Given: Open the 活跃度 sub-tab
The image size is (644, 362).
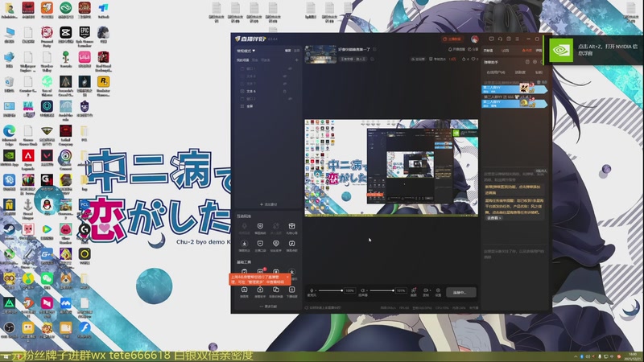Looking at the screenshot, I should (520, 72).
